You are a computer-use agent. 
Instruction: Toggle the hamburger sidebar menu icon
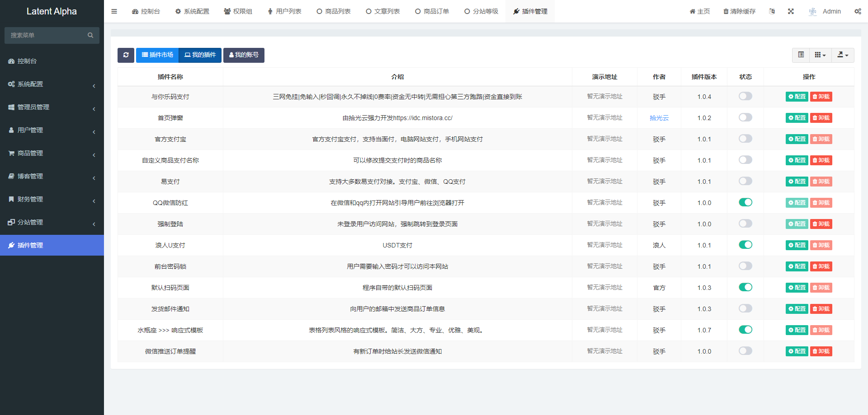coord(114,11)
